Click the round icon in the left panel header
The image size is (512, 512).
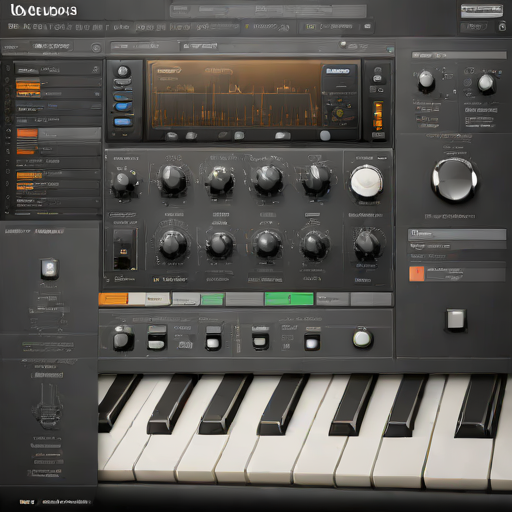coord(96,48)
